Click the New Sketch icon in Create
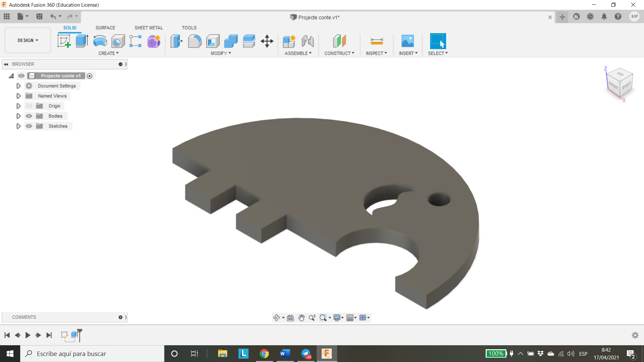This screenshot has width=644, height=362. [63, 41]
